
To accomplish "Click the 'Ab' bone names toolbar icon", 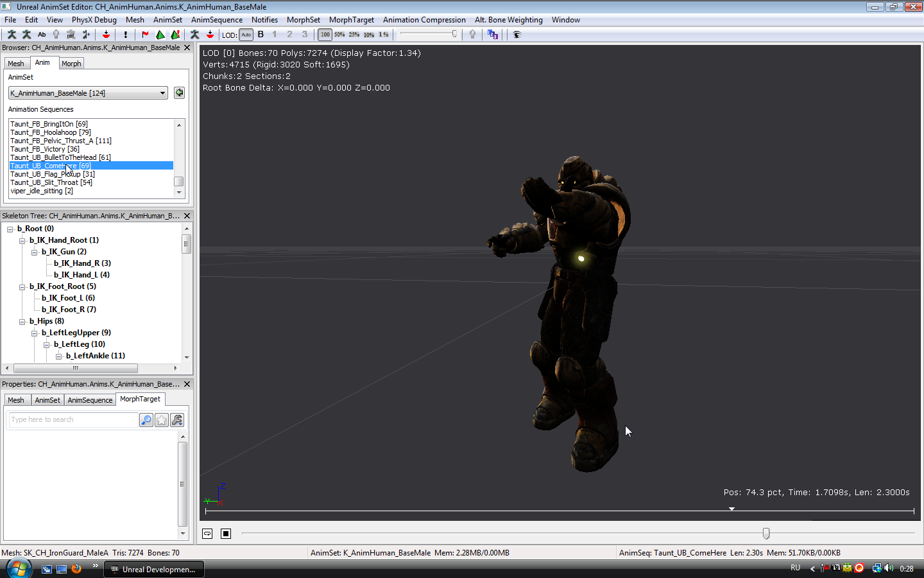I will (x=42, y=35).
